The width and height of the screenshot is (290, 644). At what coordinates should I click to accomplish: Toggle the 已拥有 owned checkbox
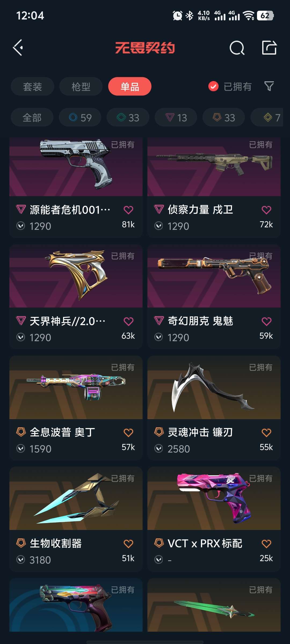click(x=213, y=86)
